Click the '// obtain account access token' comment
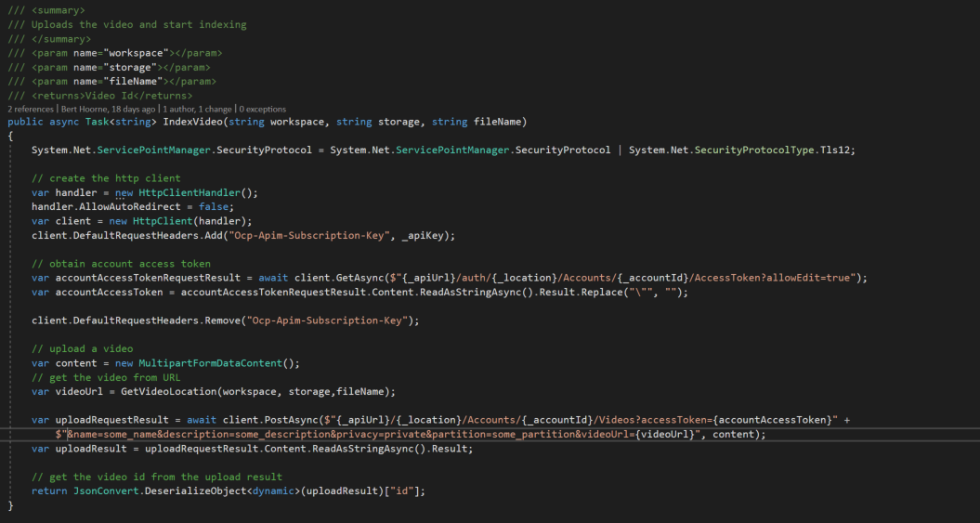 (x=122, y=264)
